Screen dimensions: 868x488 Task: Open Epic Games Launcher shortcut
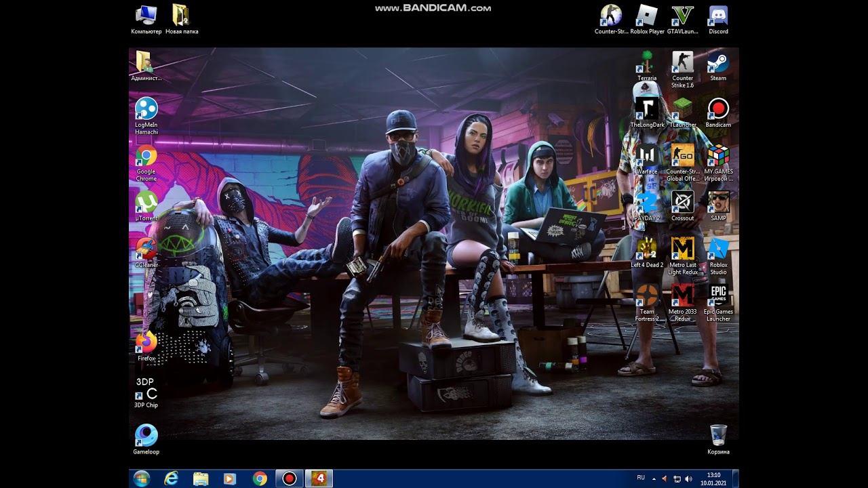point(718,303)
